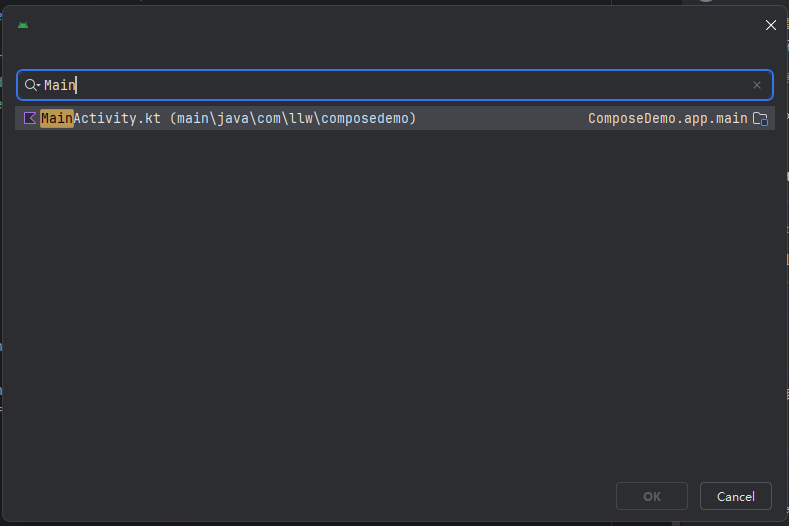Click the blank dialog title bar area

[x=394, y=25]
